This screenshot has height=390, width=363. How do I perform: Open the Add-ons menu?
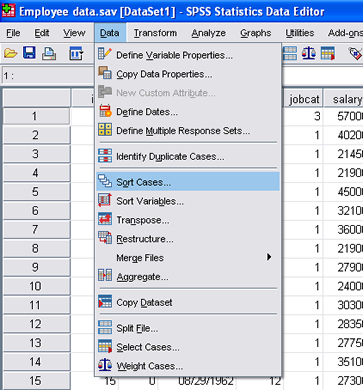(345, 33)
